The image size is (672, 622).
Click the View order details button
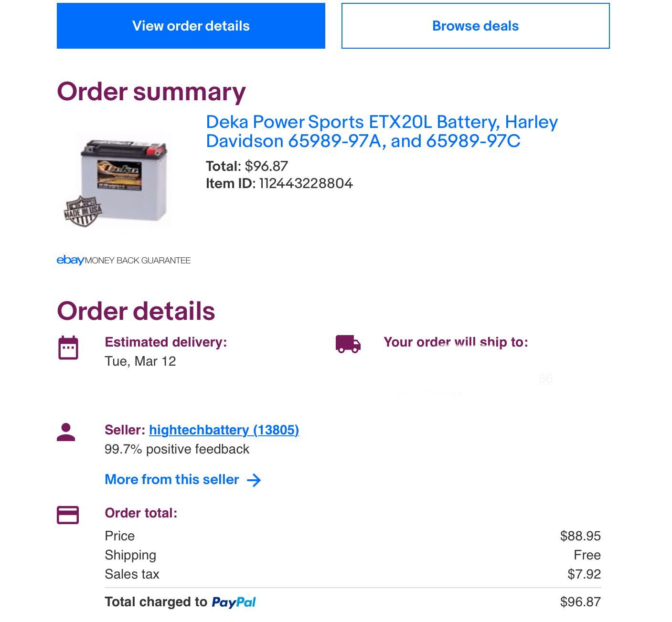point(191,26)
